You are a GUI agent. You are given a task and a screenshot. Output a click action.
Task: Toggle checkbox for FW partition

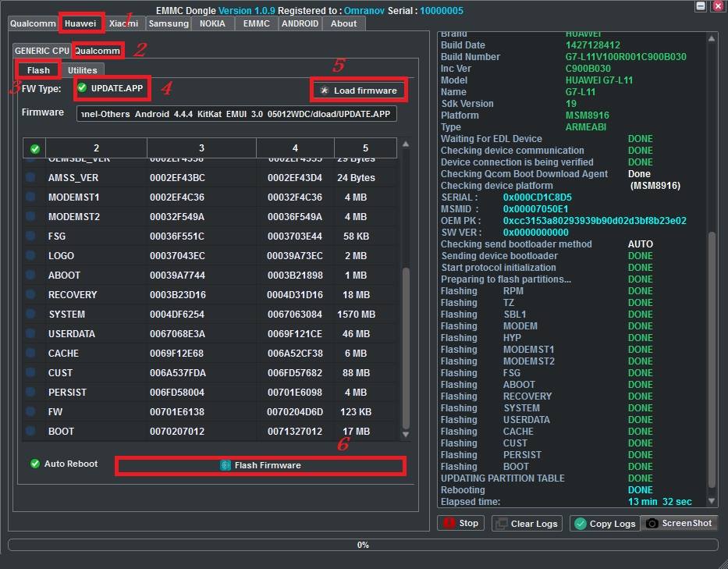tap(30, 411)
